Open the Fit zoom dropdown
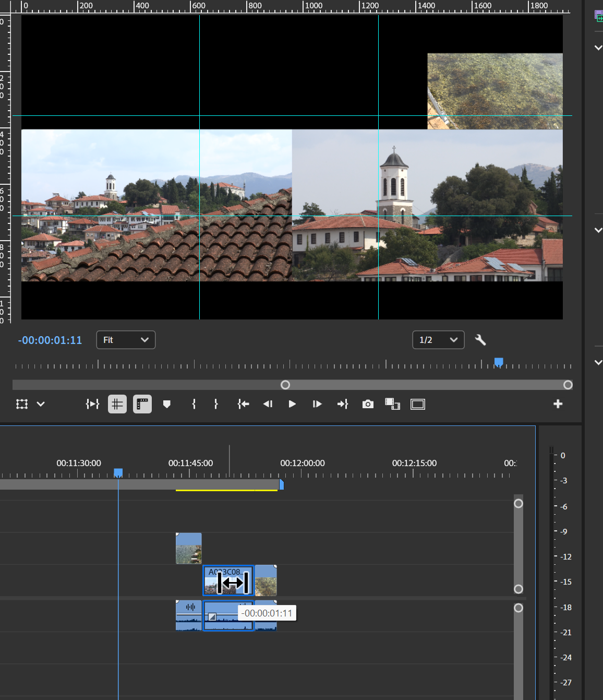603x700 pixels. click(x=125, y=340)
